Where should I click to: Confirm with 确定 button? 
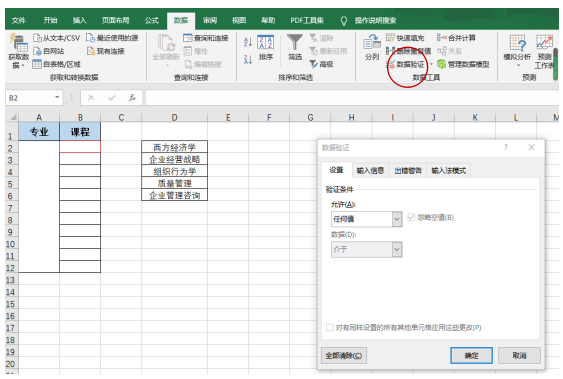click(x=471, y=356)
